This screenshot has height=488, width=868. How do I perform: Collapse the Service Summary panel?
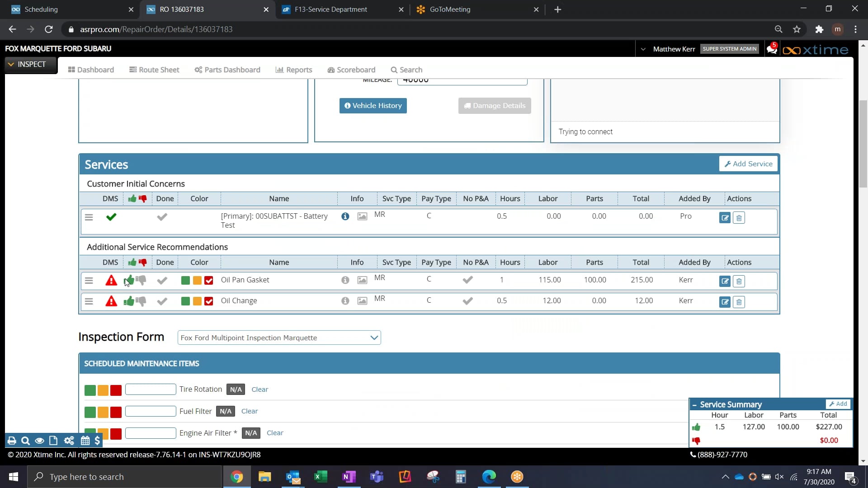pyautogui.click(x=694, y=405)
